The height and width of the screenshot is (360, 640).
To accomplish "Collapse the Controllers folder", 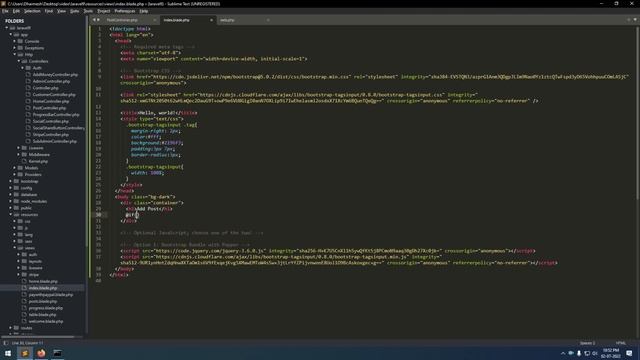I will [x=19, y=61].
